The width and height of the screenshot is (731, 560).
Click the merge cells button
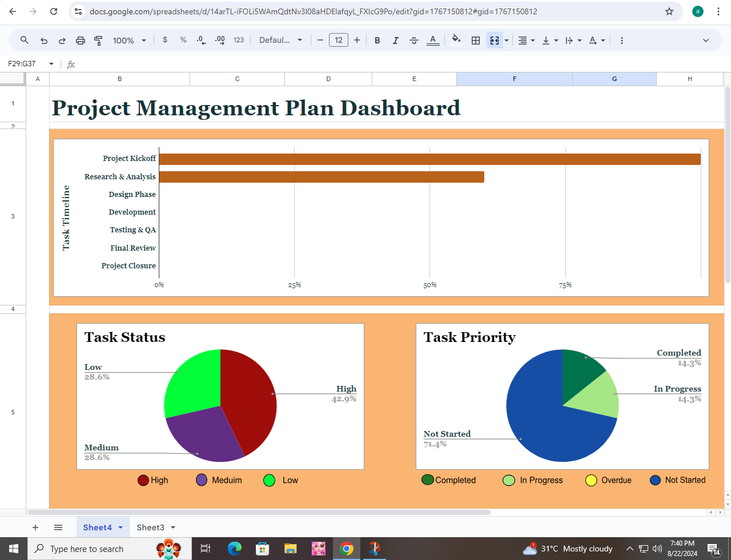(x=495, y=41)
